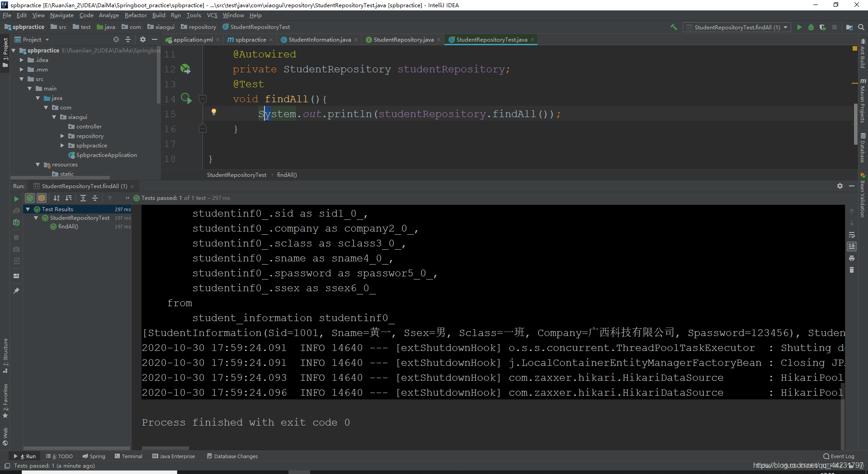Image resolution: width=868 pixels, height=474 pixels.
Task: Switch to the StudentRepository.java tab
Action: (403, 40)
